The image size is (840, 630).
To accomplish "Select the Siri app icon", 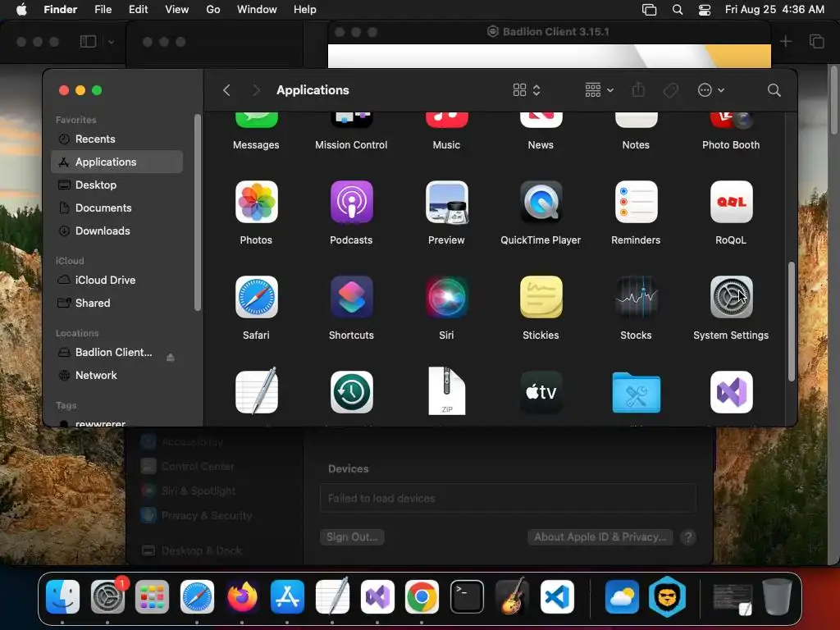I will coord(447,297).
